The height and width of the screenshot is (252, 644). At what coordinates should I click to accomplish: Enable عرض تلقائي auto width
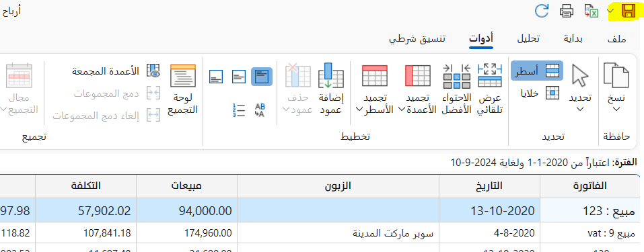pyautogui.click(x=490, y=88)
